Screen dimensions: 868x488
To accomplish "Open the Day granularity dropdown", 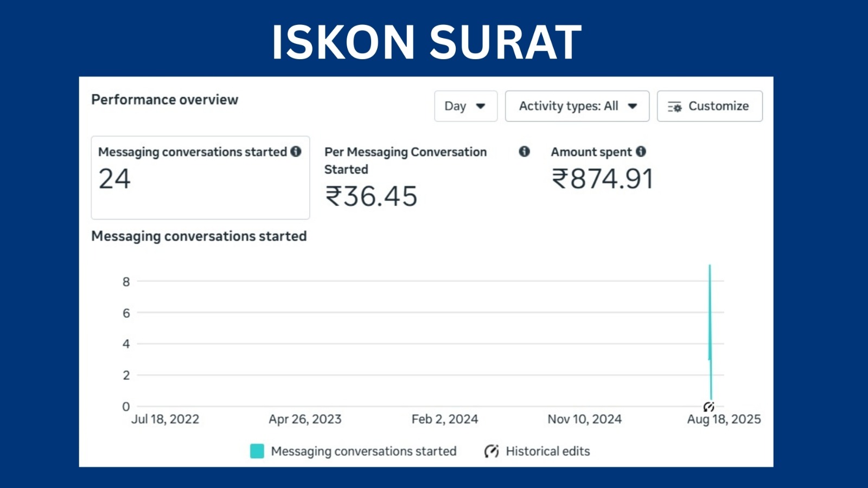I will (x=465, y=106).
